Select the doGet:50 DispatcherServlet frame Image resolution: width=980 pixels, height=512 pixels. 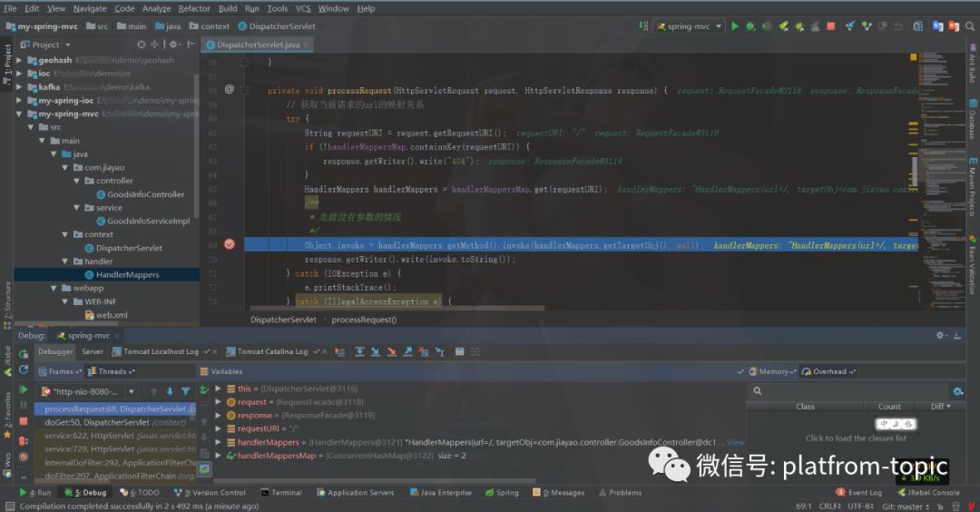pos(115,423)
